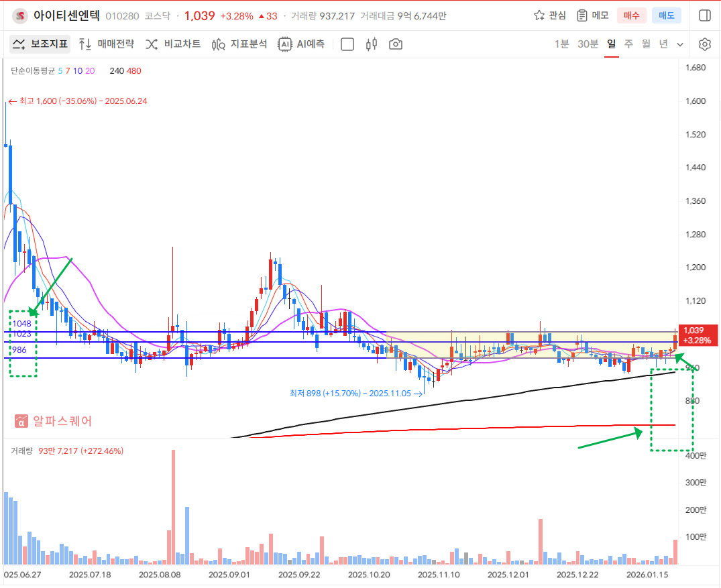Image resolution: width=721 pixels, height=588 pixels.
Task: Click the candlestick chart type icon
Action: pos(372,44)
